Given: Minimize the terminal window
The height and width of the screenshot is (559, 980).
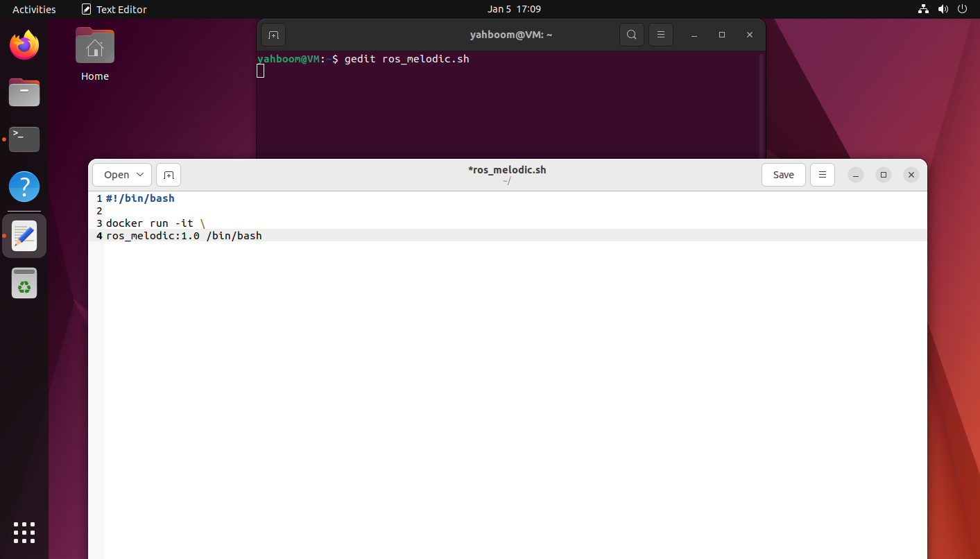Looking at the screenshot, I should tap(694, 35).
